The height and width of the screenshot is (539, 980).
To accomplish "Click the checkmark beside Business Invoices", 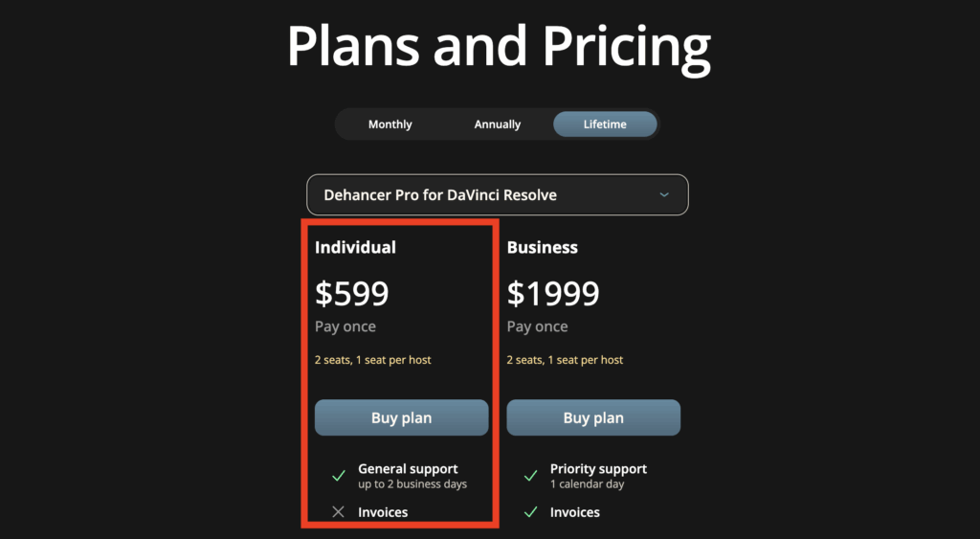I will point(530,512).
